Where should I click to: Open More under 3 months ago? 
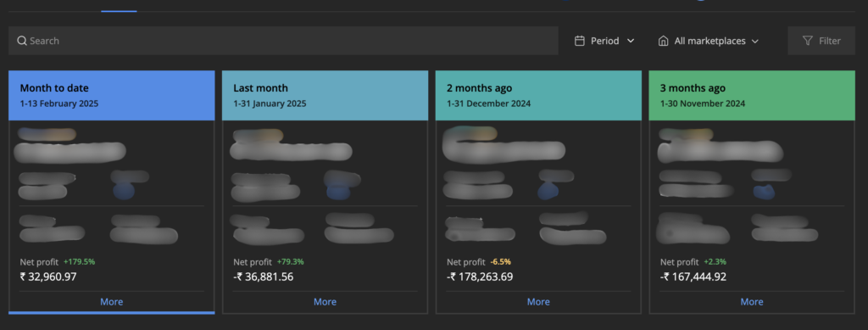752,302
